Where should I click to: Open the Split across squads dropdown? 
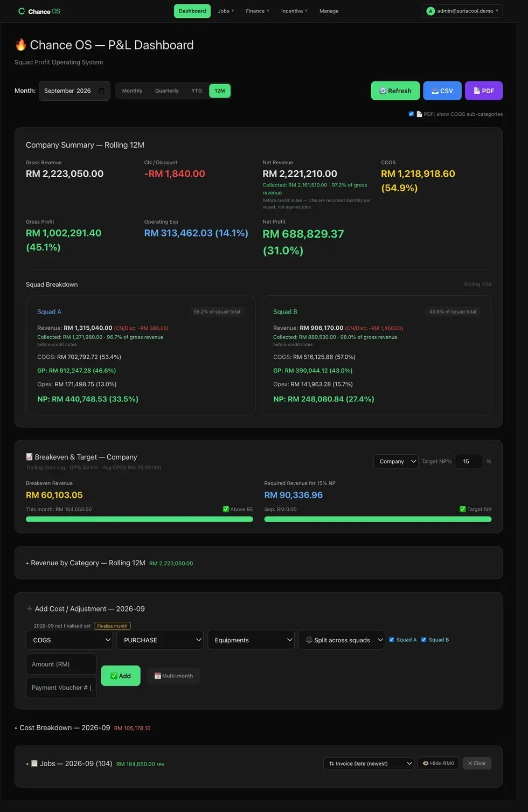[x=342, y=640]
